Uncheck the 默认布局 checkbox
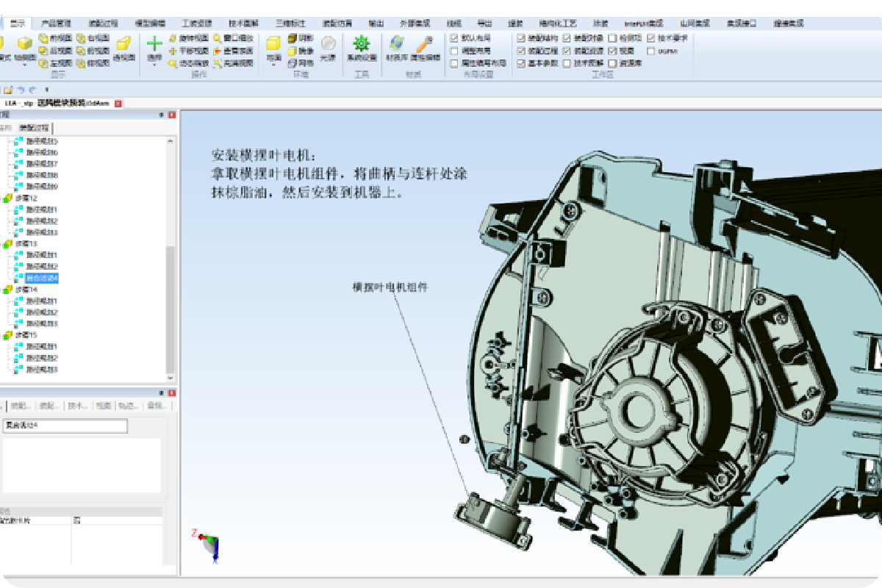Viewport: 882px width, 588px height. point(454,37)
